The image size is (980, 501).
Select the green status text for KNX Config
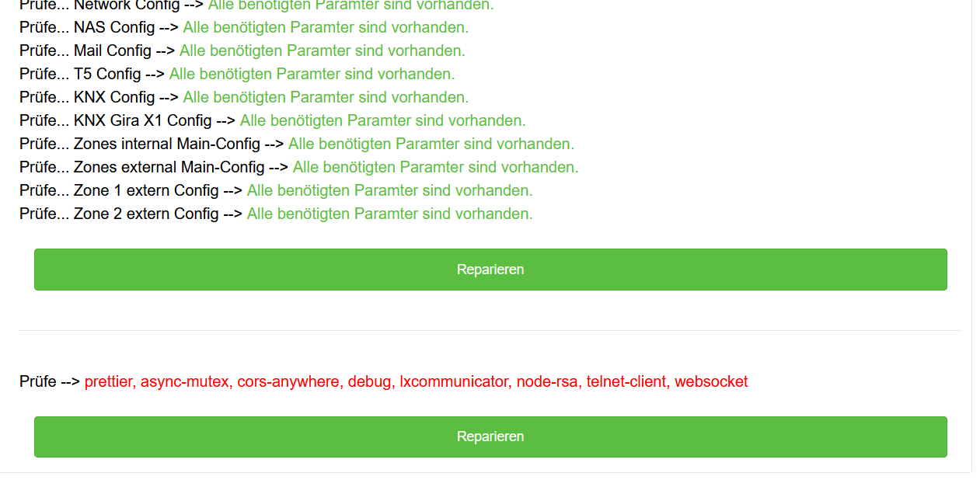tap(326, 98)
